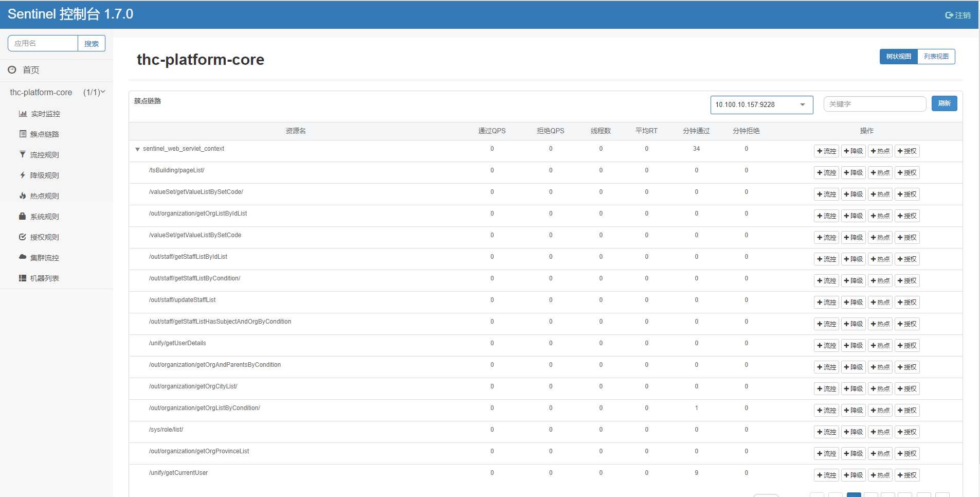The image size is (980, 497).
Task: Switch to 树状视图 tree view
Action: [899, 57]
